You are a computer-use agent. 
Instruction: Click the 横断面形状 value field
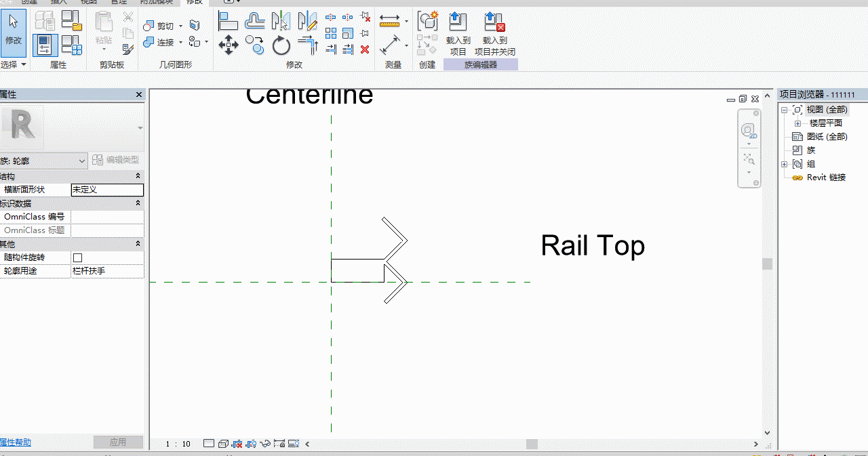click(107, 190)
